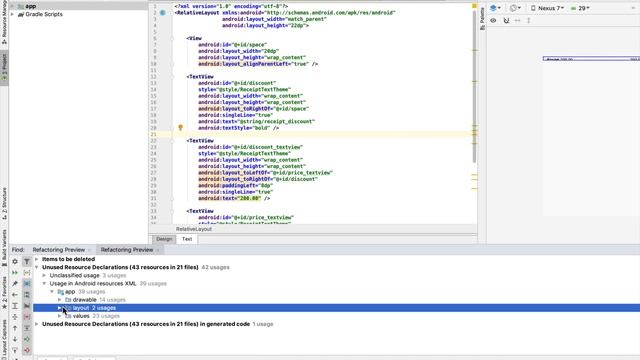Image resolution: width=640 pixels, height=360 pixels.
Task: Click the android:layout_height="22dp" line
Action: coord(265,26)
